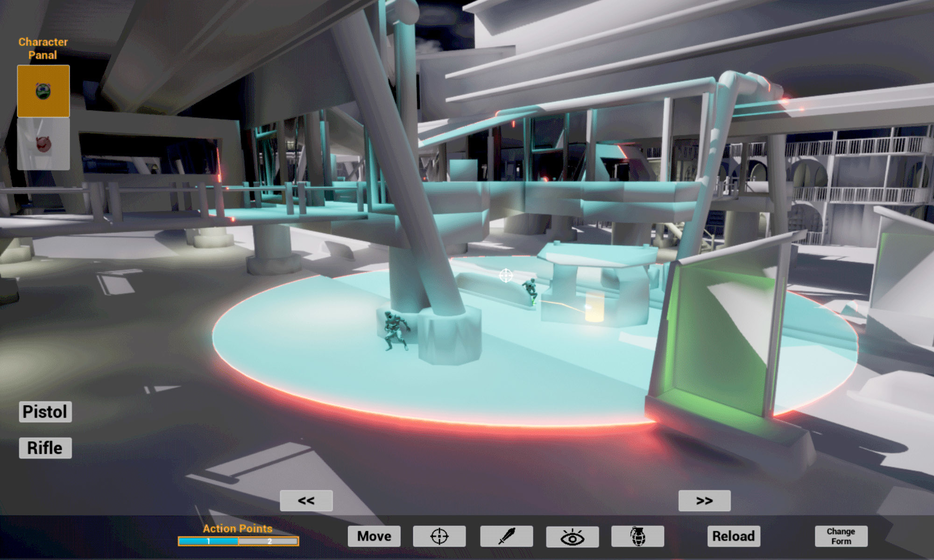The width and height of the screenshot is (934, 560).
Task: Click the Action Points bar segment 2
Action: [x=269, y=541]
